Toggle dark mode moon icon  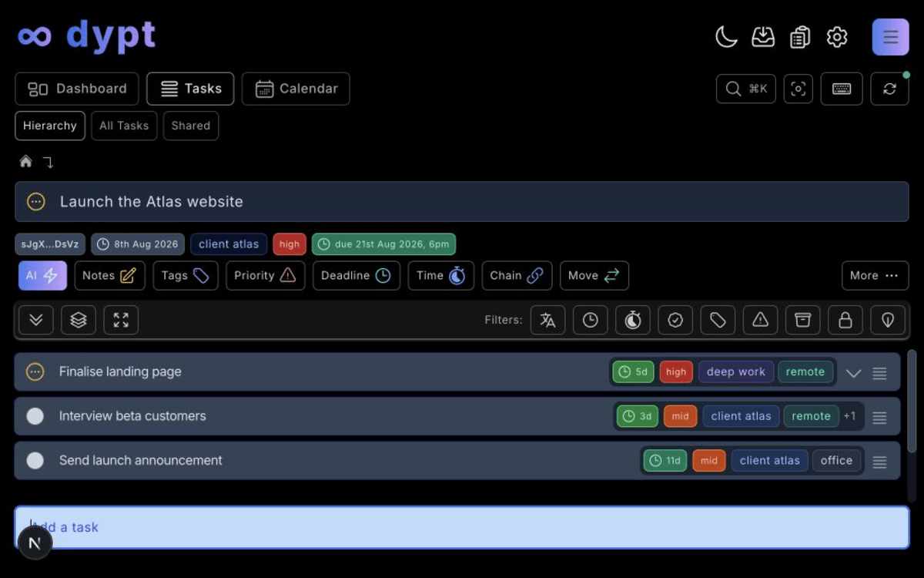point(726,36)
